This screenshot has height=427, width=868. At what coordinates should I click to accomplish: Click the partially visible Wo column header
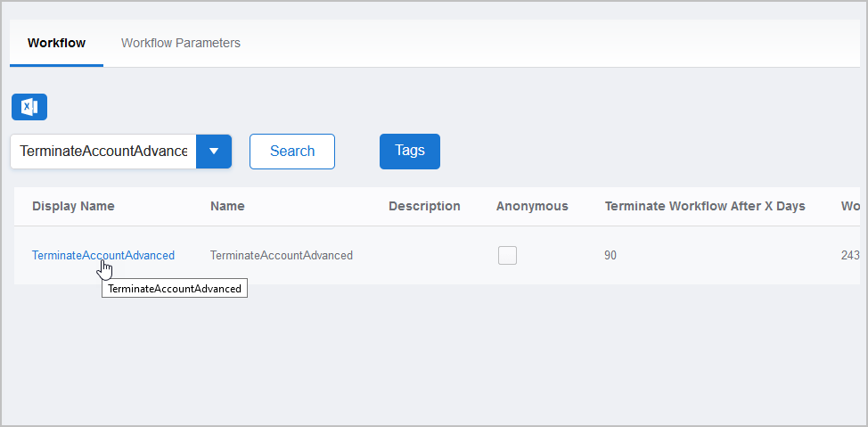pyautogui.click(x=849, y=206)
